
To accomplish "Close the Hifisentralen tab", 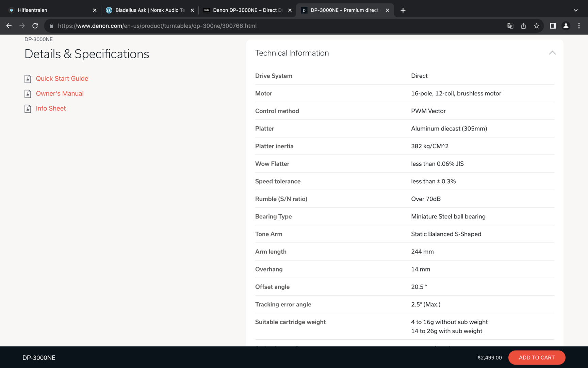I will point(95,10).
